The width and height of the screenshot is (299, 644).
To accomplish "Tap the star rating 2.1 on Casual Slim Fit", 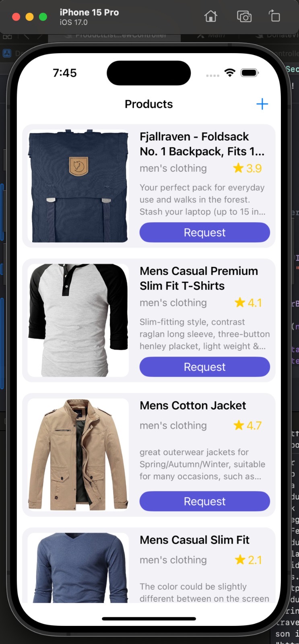I will pyautogui.click(x=248, y=560).
